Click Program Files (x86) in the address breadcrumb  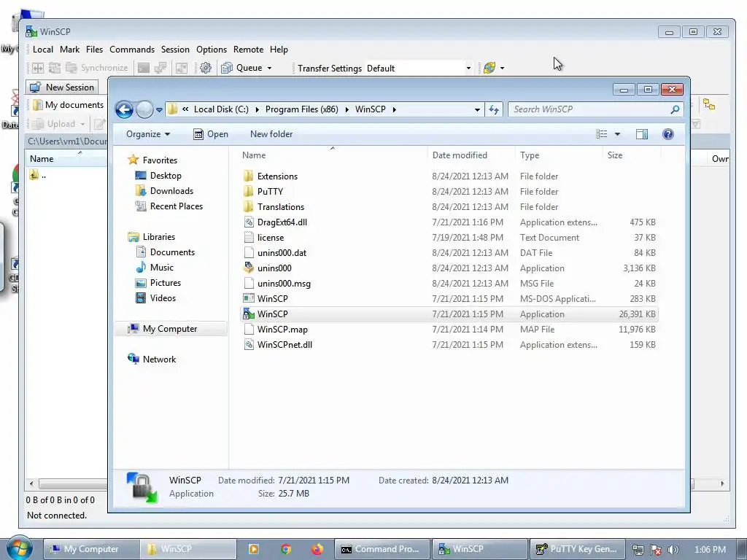301,109
